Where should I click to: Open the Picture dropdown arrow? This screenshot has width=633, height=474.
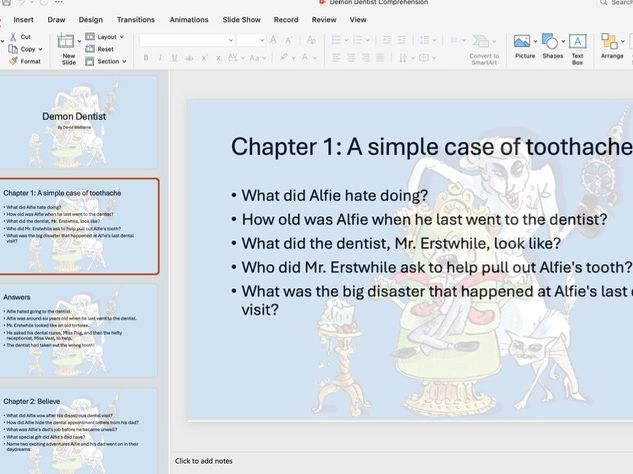coord(535,42)
